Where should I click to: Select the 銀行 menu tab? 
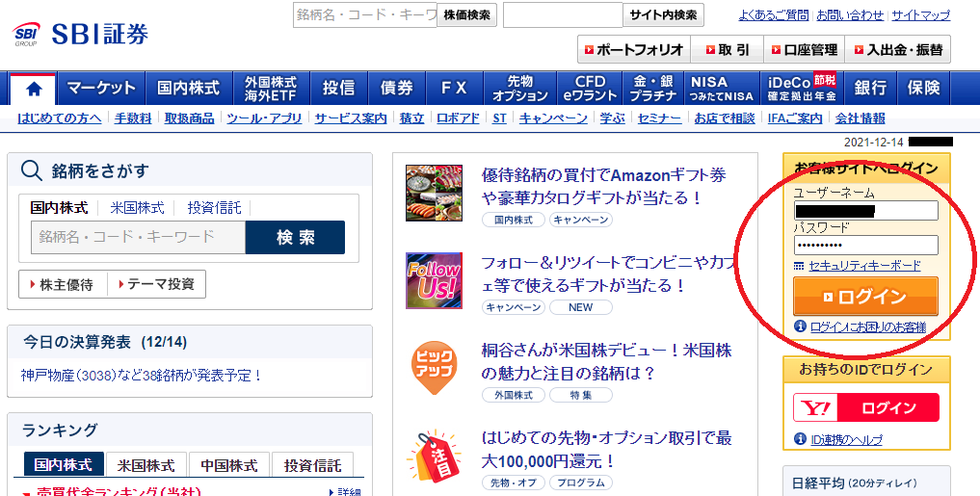[870, 88]
